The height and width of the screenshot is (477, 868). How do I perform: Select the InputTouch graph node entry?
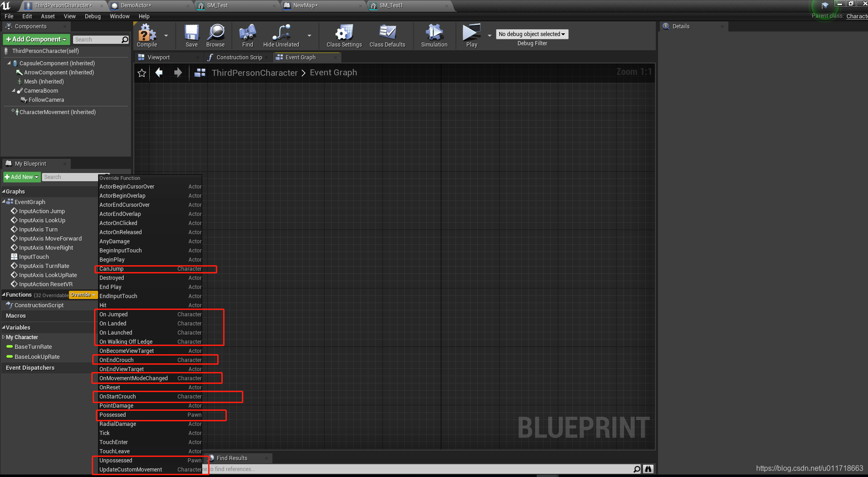[34, 257]
